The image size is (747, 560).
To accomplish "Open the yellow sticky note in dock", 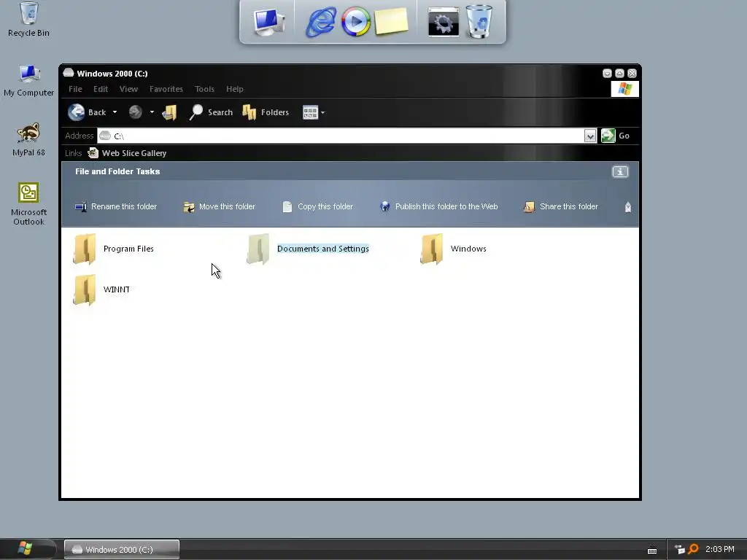I will [x=392, y=22].
